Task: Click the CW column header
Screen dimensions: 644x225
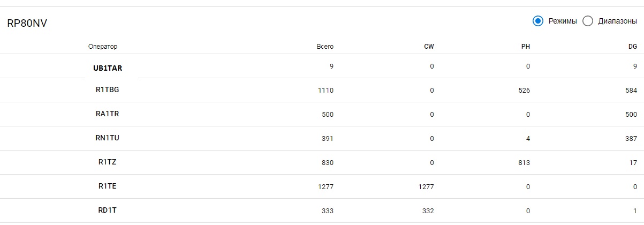Action: pos(429,47)
